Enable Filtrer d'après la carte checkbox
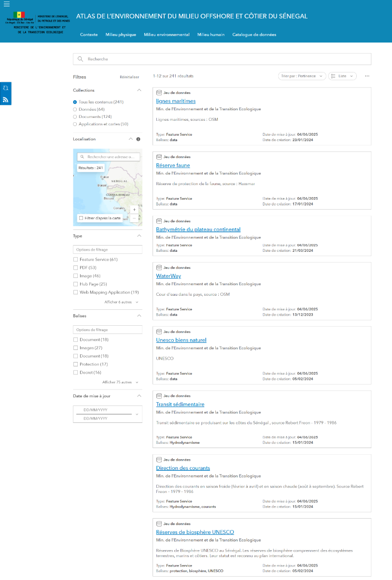Image resolution: width=392 pixels, height=580 pixels. 81,218
